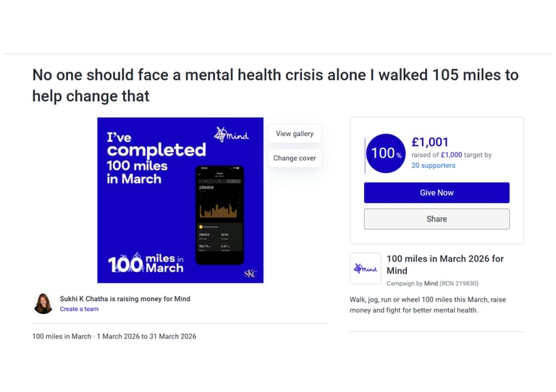The image size is (556, 392).
Task: Open the 100 miles in March 2026 campaign title
Action: point(445,264)
